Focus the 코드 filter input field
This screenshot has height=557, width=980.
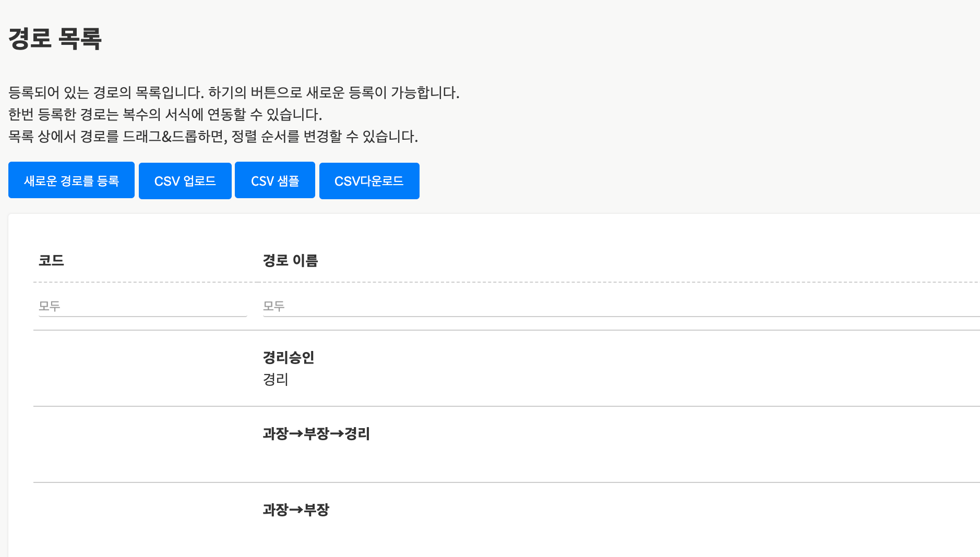[142, 306]
